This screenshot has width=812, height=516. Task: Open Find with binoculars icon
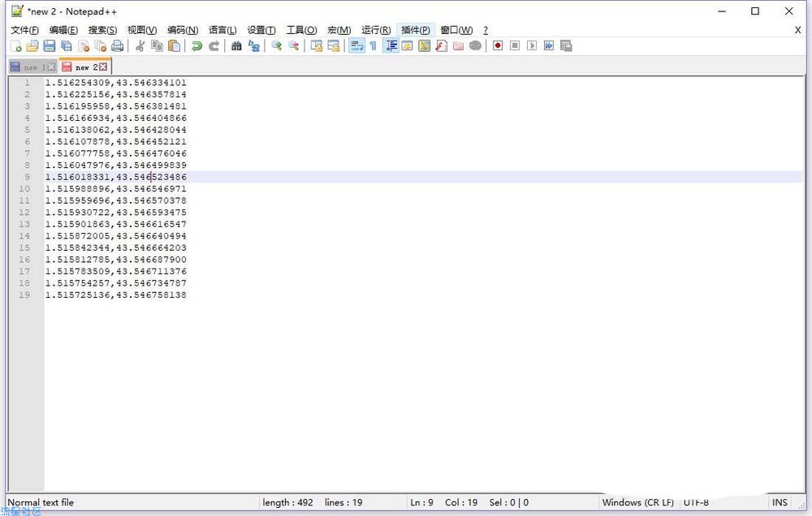pyautogui.click(x=236, y=46)
